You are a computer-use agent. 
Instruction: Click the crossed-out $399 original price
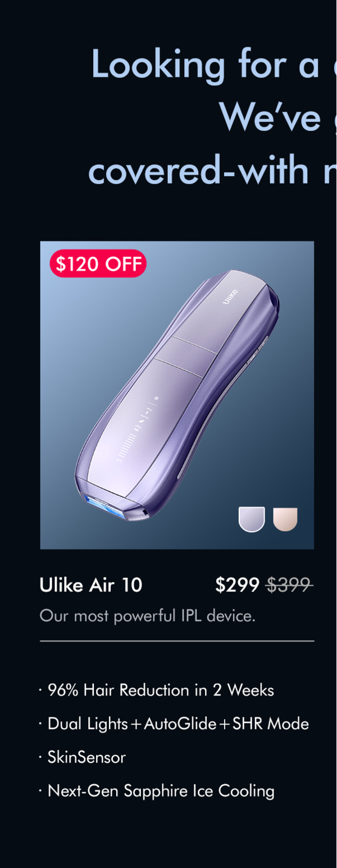(x=289, y=585)
